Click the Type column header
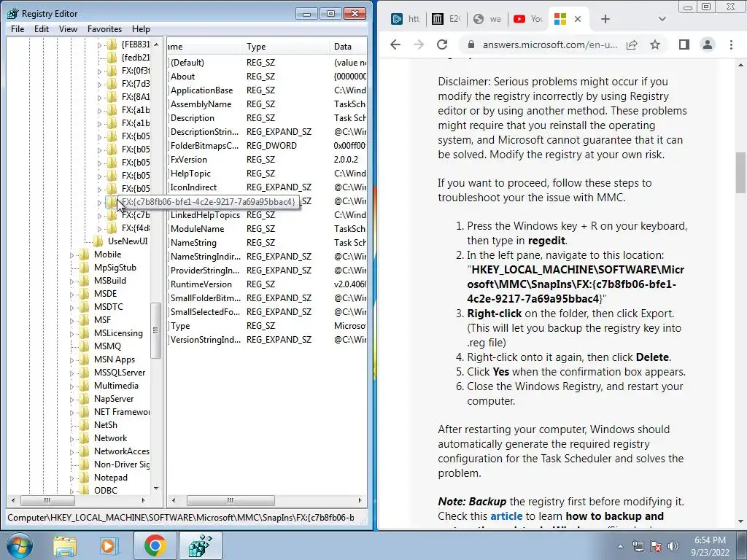 [286, 47]
